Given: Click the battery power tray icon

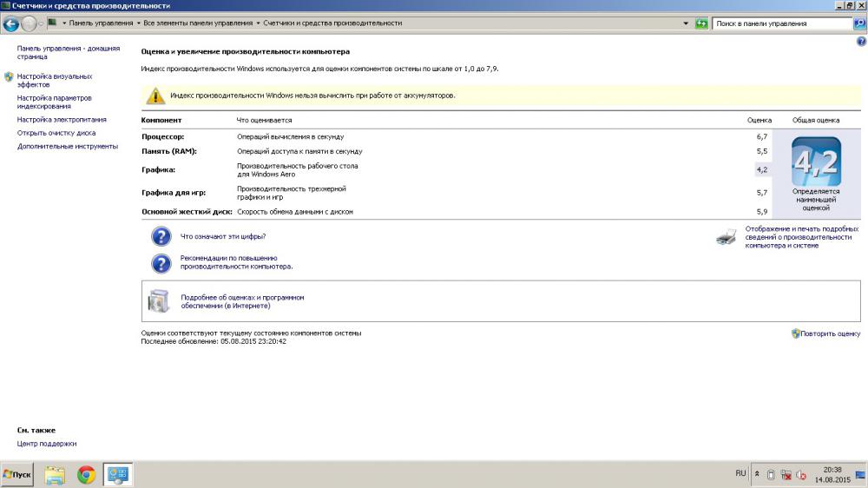Looking at the screenshot, I should (771, 475).
